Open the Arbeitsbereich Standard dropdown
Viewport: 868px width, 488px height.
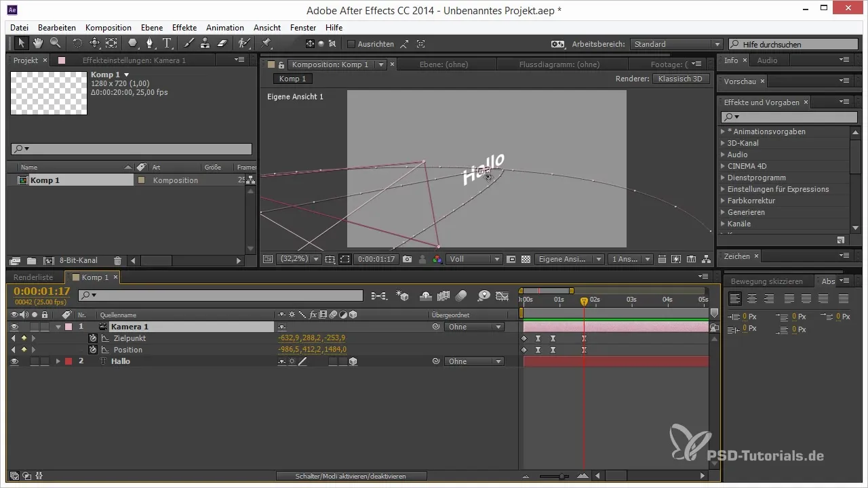676,44
